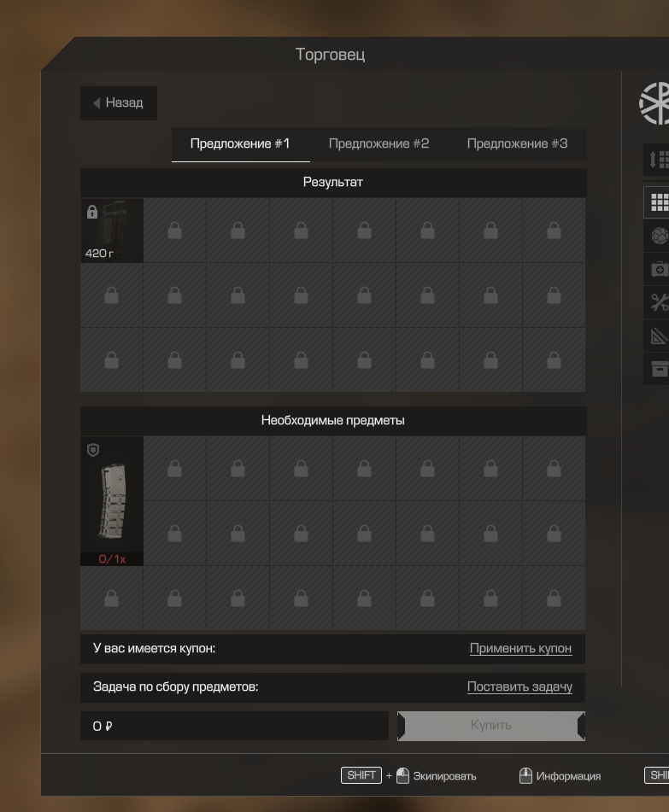Switch to the Предложение #2 tab
Image resolution: width=669 pixels, height=812 pixels.
coord(379,144)
